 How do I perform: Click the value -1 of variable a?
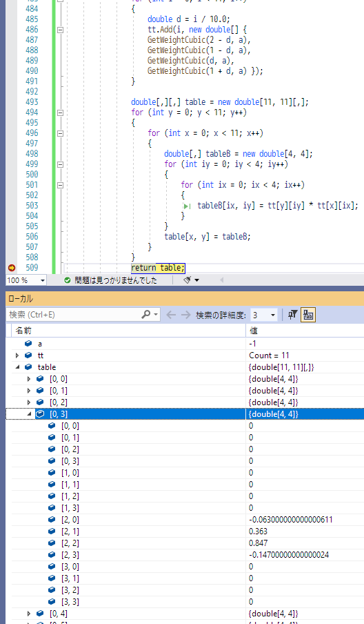252,344
